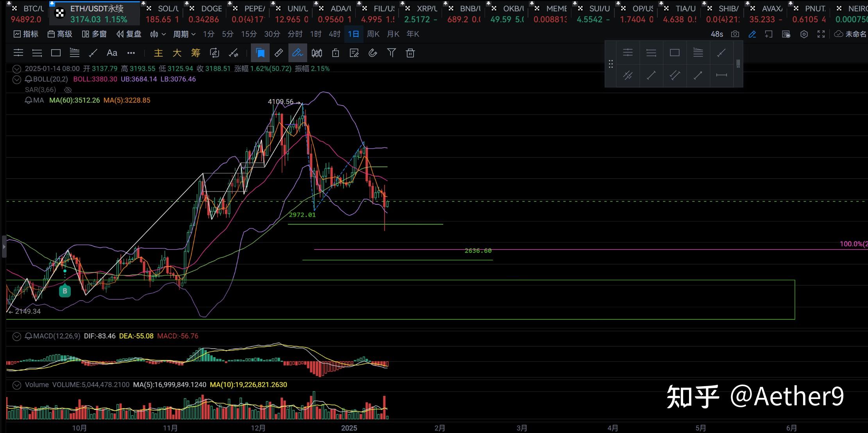Viewport: 868px width, 433px height.
Task: Click the green B buy marker
Action: 65,291
